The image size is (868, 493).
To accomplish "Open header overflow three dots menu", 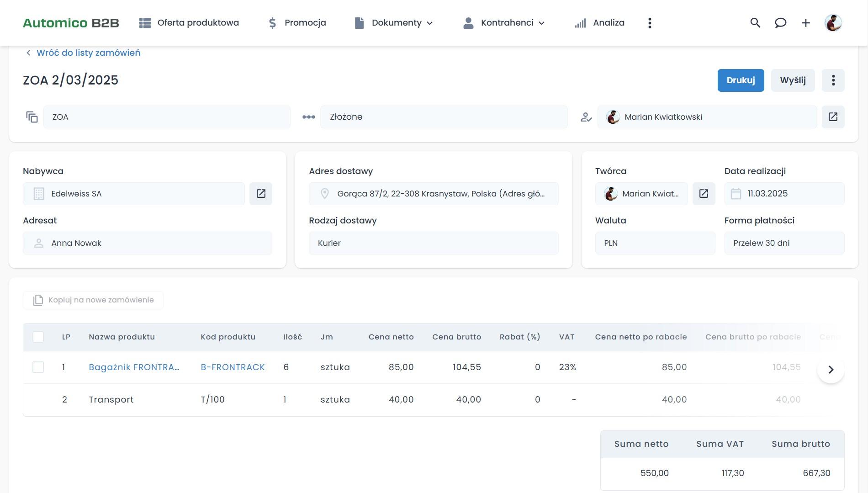I will pos(650,23).
